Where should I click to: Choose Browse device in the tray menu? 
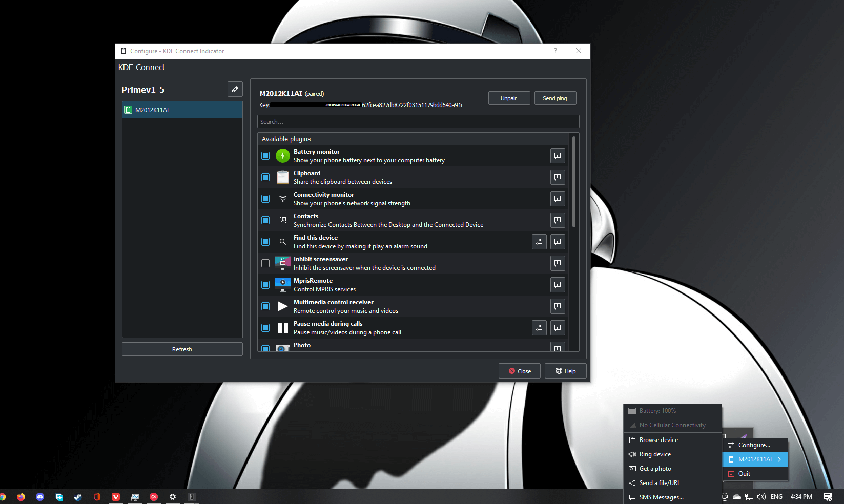coord(658,440)
